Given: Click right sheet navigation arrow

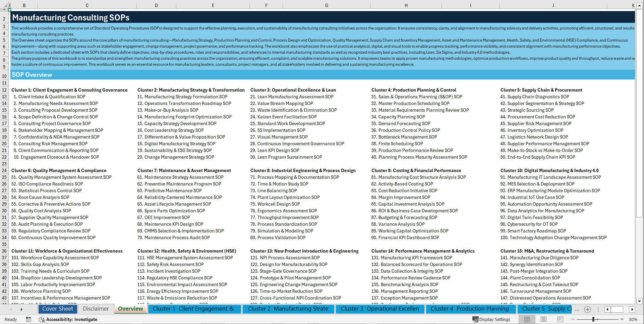Looking at the screenshot, I should (632, 310).
